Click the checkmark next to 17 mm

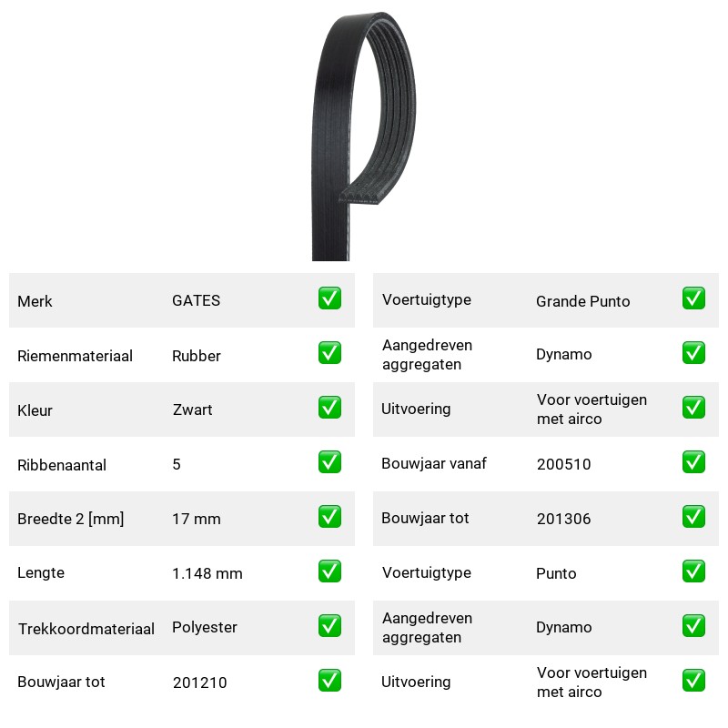pyautogui.click(x=329, y=517)
